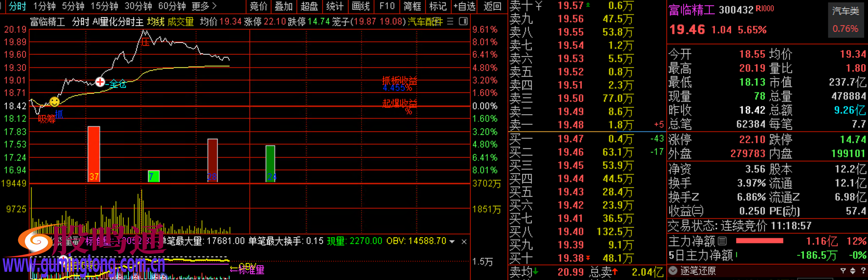868x280 pixels.
Task: Click the help question mark in 逐笔还原
Action: click(x=863, y=271)
